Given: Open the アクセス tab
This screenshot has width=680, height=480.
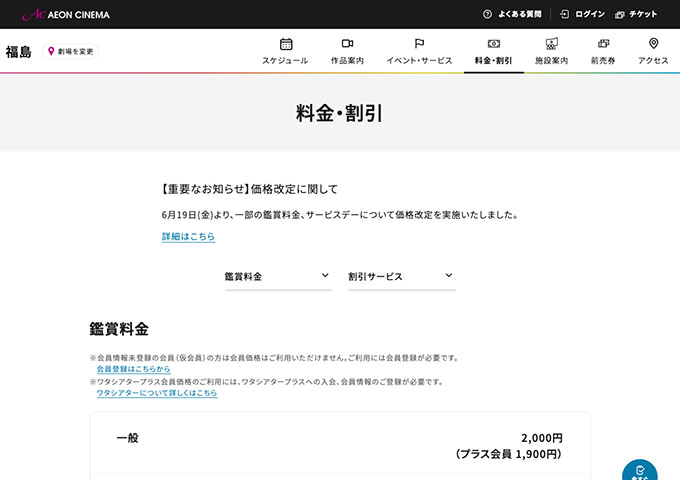Looking at the screenshot, I should tap(653, 52).
